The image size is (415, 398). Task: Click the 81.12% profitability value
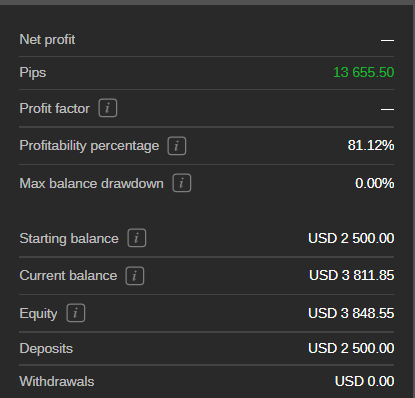pos(371,145)
